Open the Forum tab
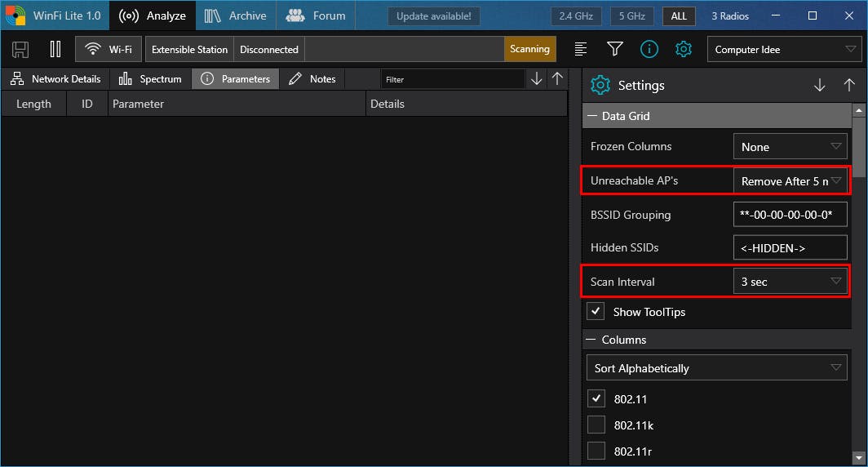The image size is (868, 467). 316,16
